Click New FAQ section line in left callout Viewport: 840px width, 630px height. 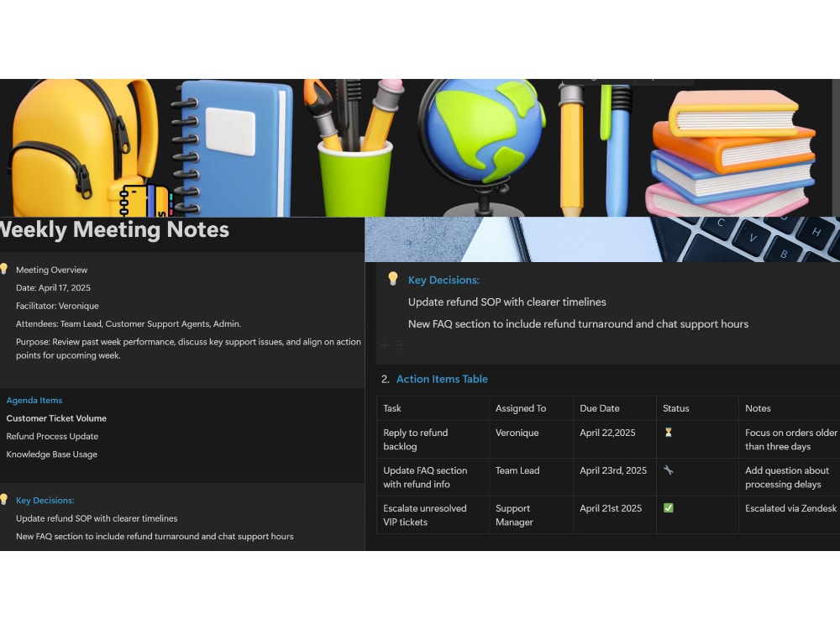click(155, 536)
